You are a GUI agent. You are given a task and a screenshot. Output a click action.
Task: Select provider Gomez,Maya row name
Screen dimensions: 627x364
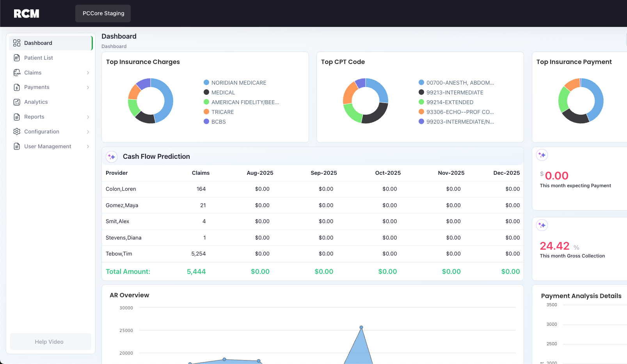pos(122,205)
